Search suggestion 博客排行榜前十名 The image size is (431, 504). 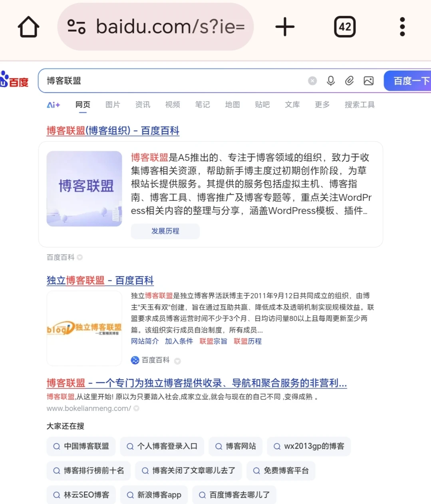click(89, 470)
